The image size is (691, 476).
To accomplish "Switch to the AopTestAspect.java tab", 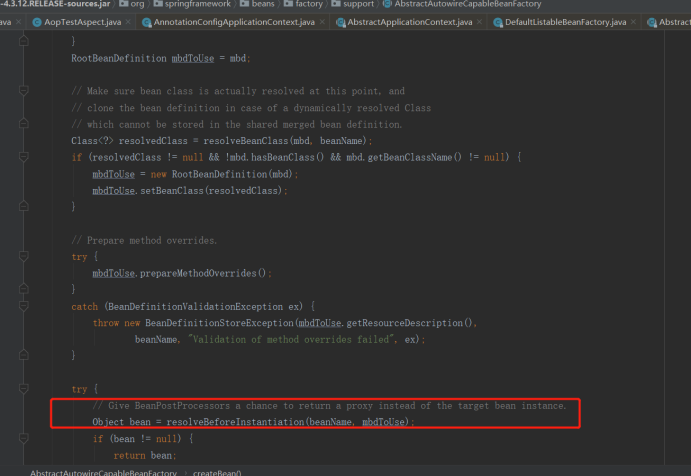I will click(82, 22).
